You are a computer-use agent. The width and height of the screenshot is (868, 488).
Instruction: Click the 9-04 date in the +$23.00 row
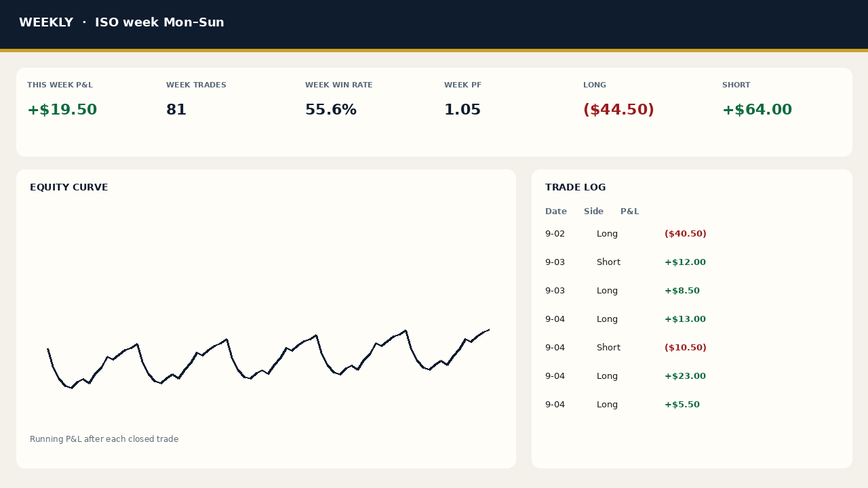point(555,376)
